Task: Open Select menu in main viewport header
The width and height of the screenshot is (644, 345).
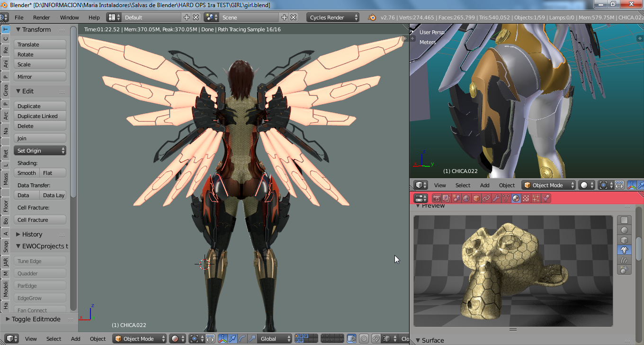Action: 54,339
